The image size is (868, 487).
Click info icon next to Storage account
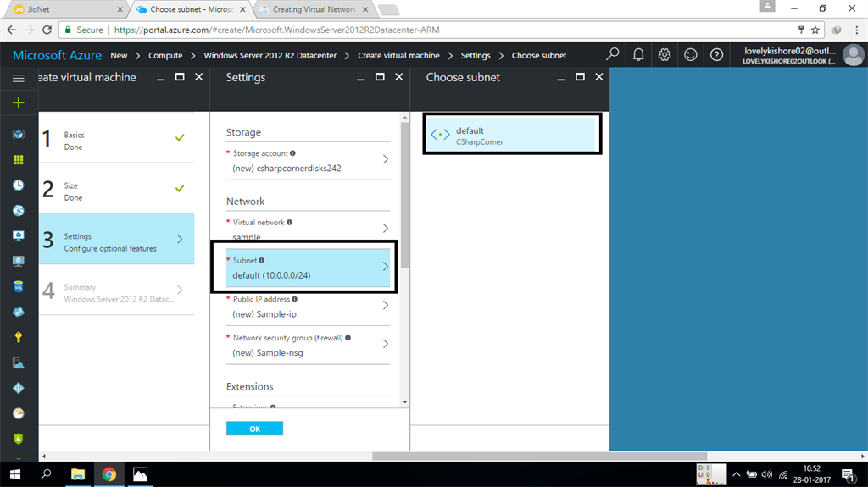pyautogui.click(x=292, y=153)
